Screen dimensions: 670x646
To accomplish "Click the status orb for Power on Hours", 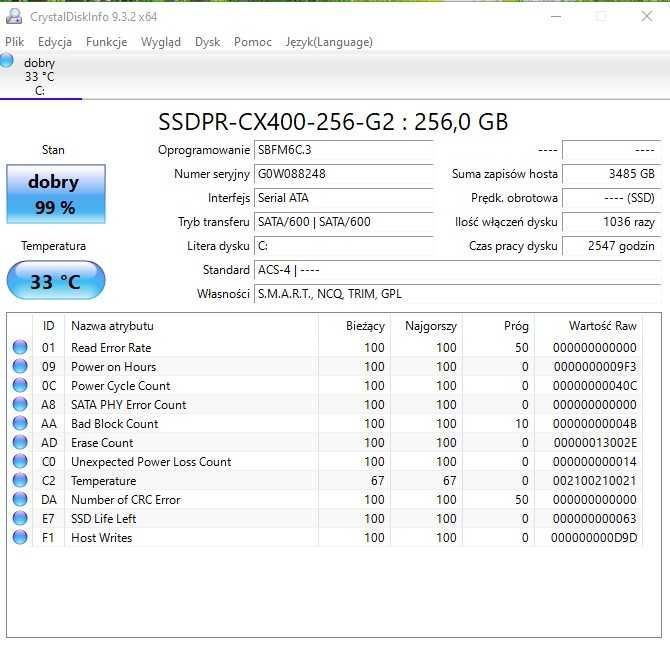I will coord(20,366).
